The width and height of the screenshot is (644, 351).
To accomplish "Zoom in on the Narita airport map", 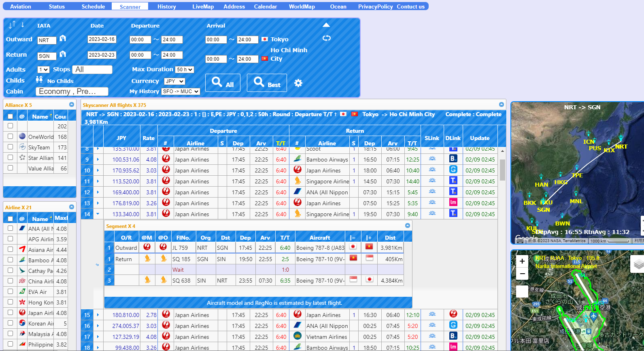I will pyautogui.click(x=522, y=261).
